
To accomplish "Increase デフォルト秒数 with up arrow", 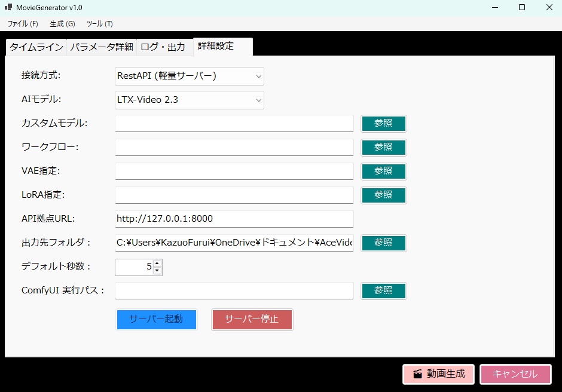I will tap(157, 264).
